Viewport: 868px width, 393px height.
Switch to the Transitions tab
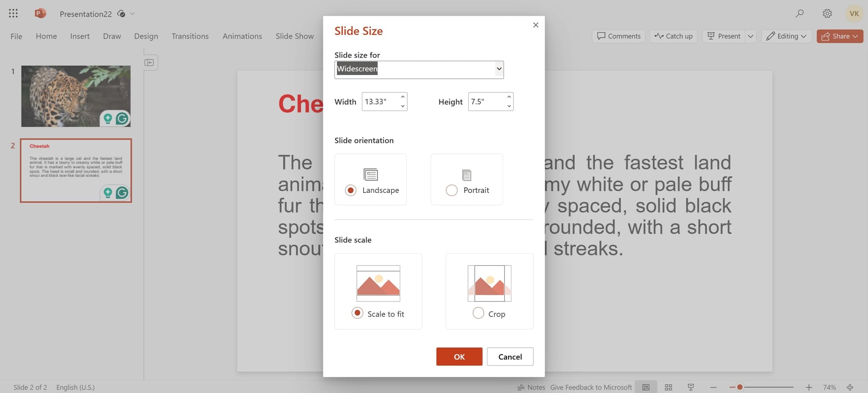coord(190,36)
